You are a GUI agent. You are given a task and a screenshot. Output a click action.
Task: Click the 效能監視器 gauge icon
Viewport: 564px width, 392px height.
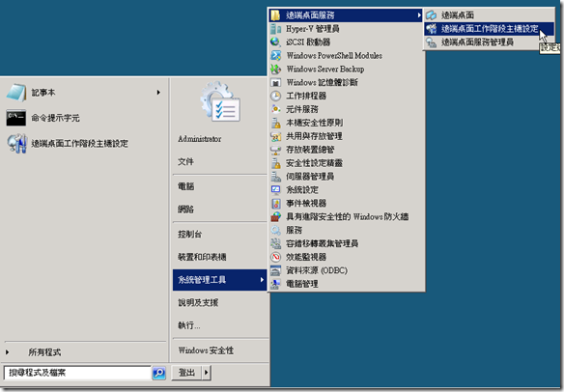[x=276, y=257]
